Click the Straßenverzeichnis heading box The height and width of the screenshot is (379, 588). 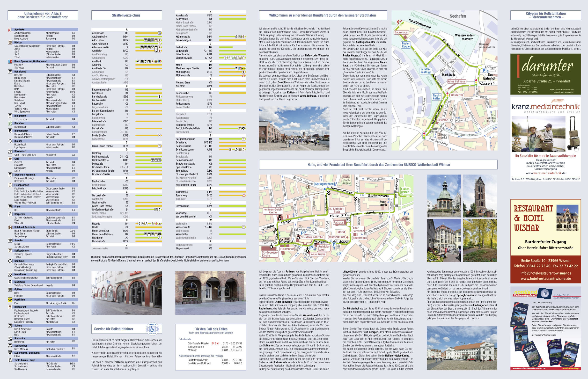click(126, 15)
